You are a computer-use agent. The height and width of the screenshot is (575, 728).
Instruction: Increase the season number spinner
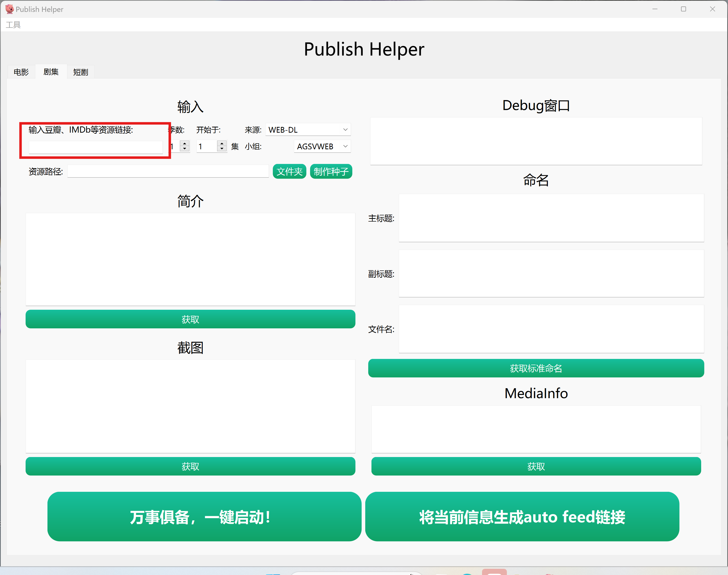pos(185,143)
